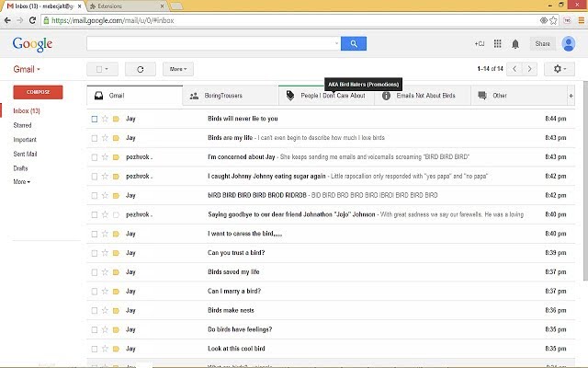Open the settings gear dropdown
The width and height of the screenshot is (588, 368).
[559, 69]
